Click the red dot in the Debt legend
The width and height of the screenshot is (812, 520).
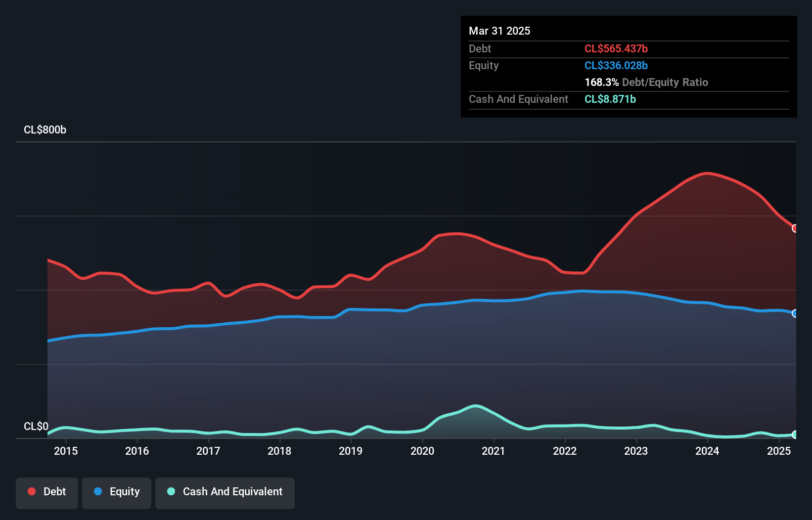(x=31, y=491)
